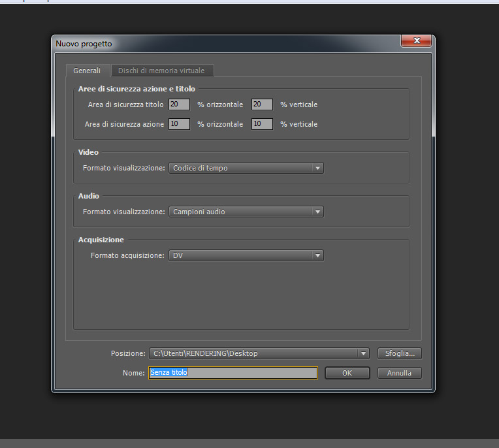Click the arrow next to the DV capture format

point(317,255)
